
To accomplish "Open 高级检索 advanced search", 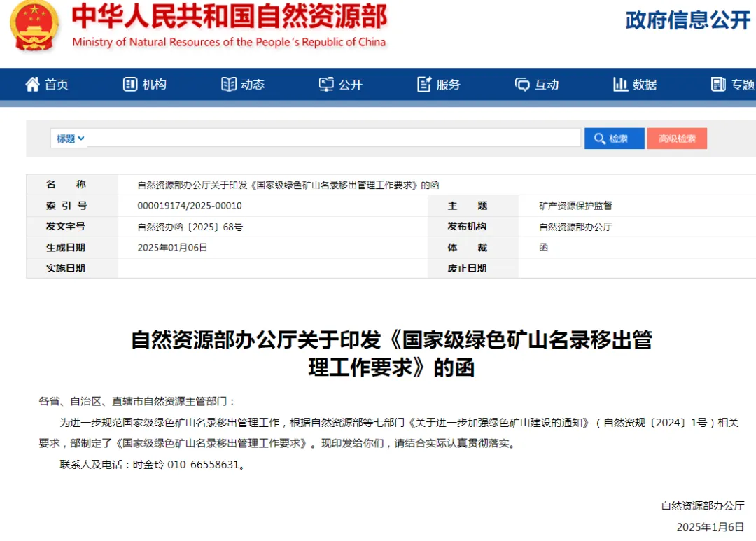I will [677, 138].
